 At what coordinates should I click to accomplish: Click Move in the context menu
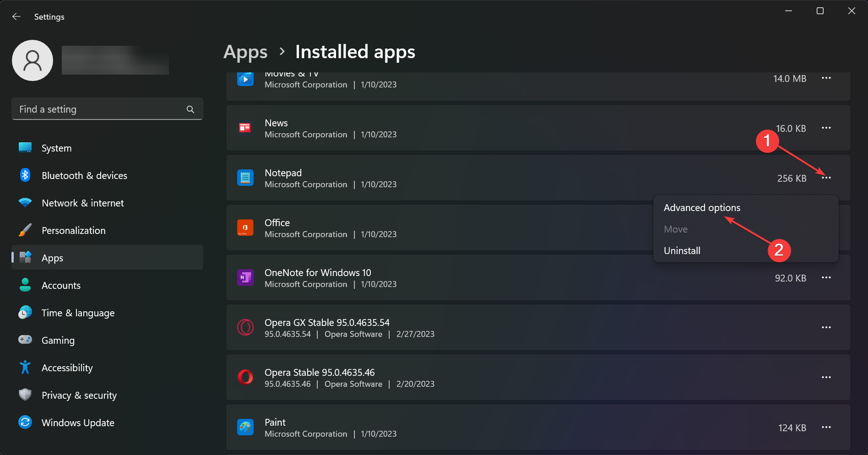[x=746, y=229]
